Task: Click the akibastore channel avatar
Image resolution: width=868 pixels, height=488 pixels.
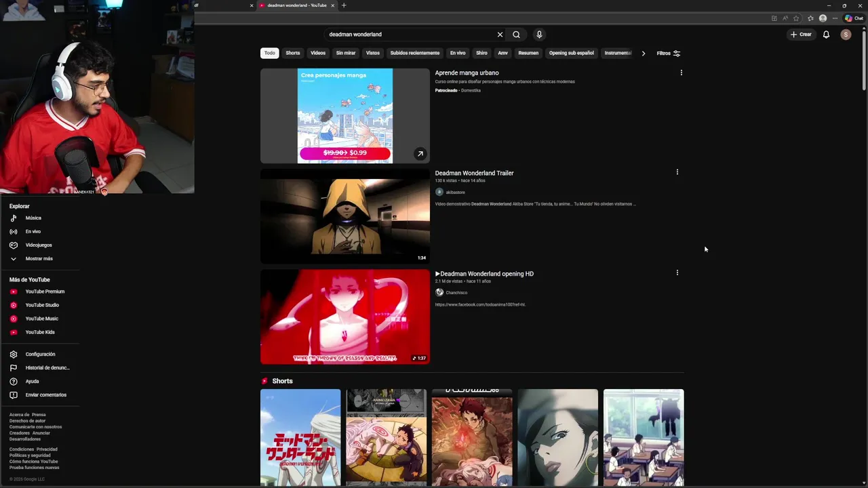Action: point(439,192)
